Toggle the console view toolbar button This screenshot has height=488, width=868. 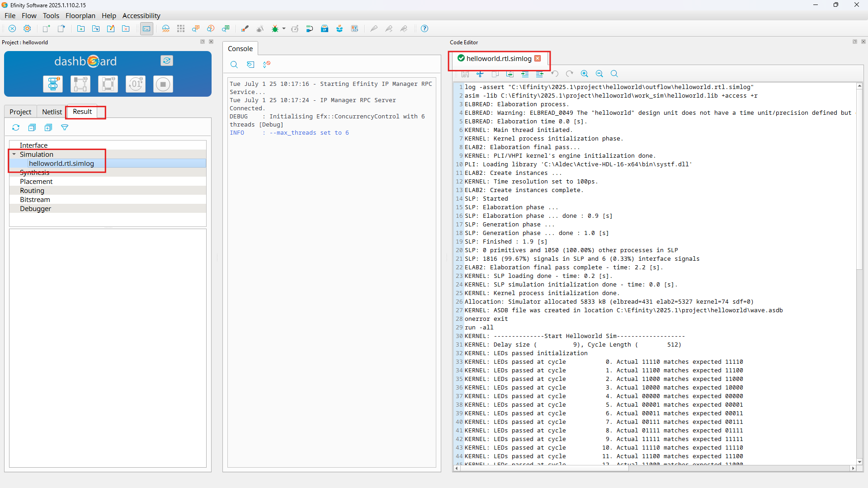(x=146, y=28)
